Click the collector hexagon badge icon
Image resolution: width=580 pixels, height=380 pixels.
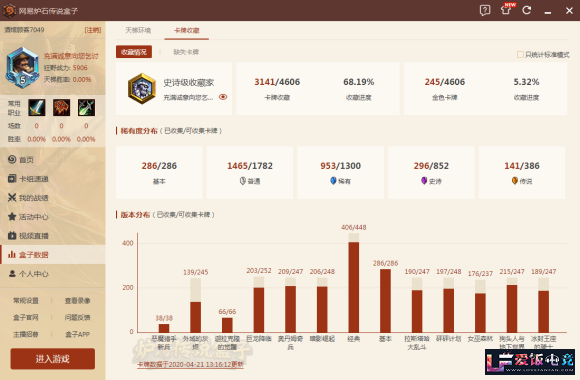tap(142, 89)
